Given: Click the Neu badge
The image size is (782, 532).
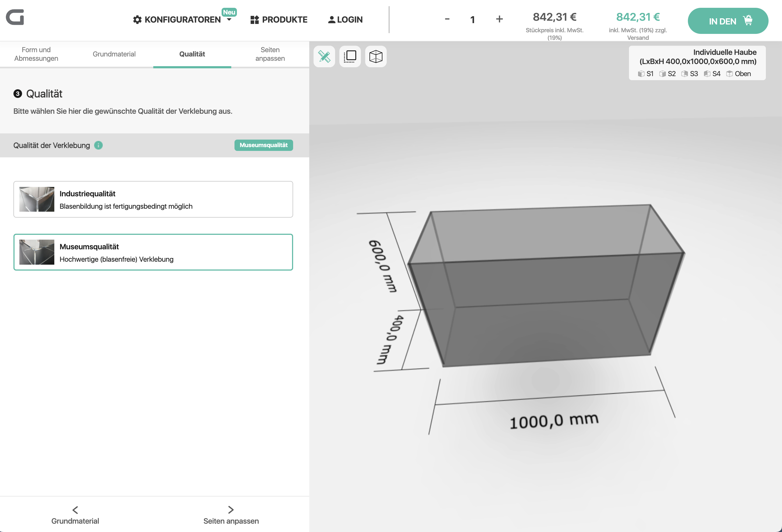Looking at the screenshot, I should coord(229,12).
